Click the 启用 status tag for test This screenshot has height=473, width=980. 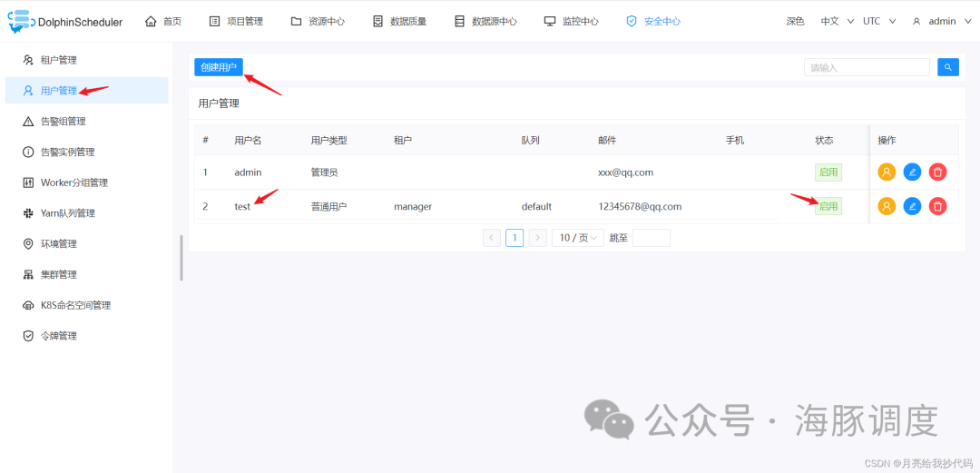tap(828, 206)
